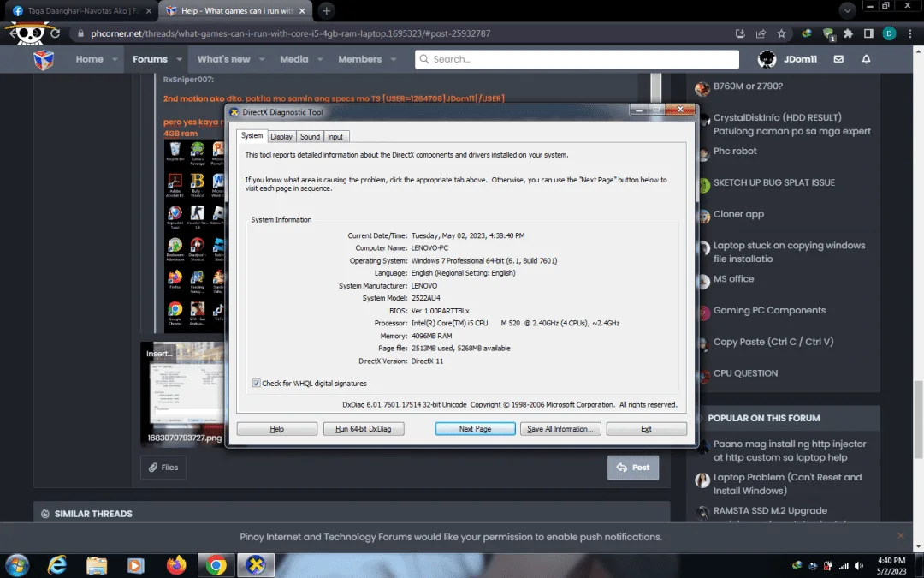The height and width of the screenshot is (578, 924).
Task: Click the Files attach button
Action: pyautogui.click(x=163, y=468)
